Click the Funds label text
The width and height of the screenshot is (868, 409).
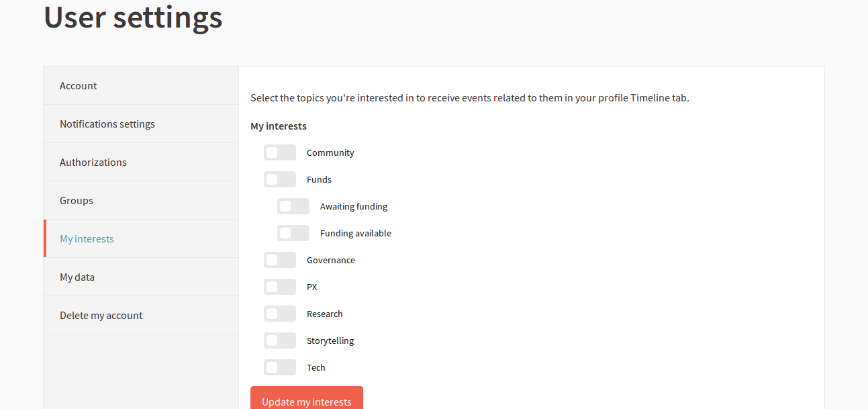click(319, 179)
